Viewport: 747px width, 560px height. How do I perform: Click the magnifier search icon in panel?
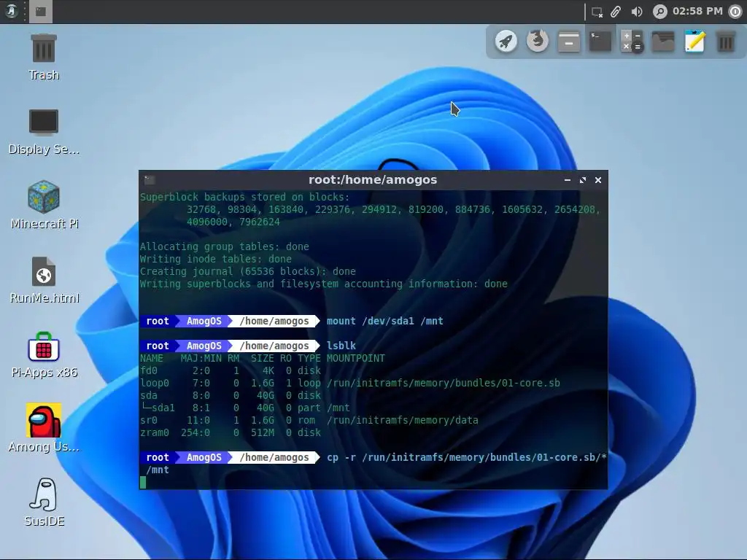pyautogui.click(x=659, y=12)
